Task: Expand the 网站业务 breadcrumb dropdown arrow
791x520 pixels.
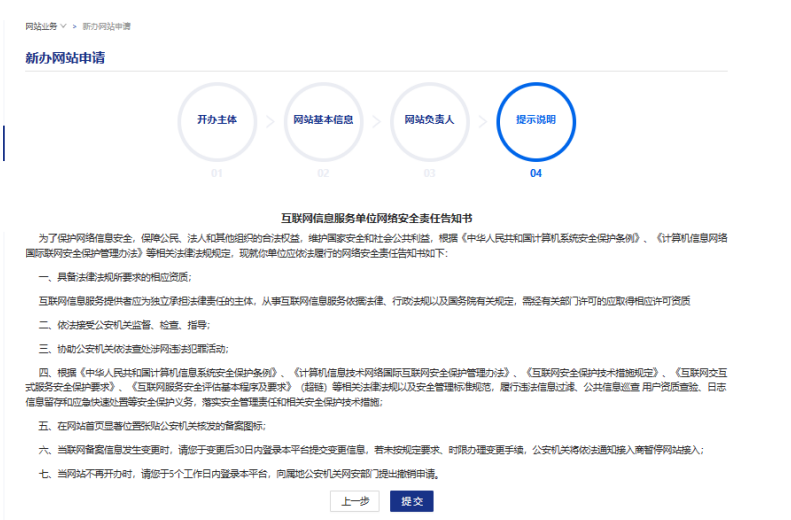Action: coord(63,24)
